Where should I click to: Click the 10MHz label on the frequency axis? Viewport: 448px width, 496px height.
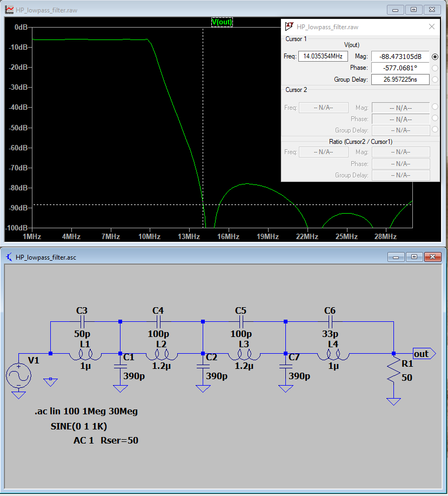(150, 236)
